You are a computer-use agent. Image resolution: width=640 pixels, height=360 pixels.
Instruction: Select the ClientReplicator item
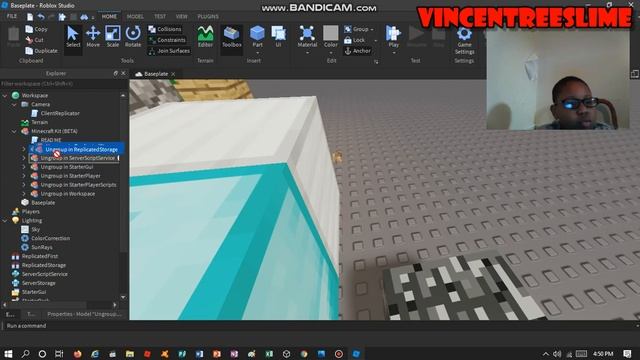60,113
